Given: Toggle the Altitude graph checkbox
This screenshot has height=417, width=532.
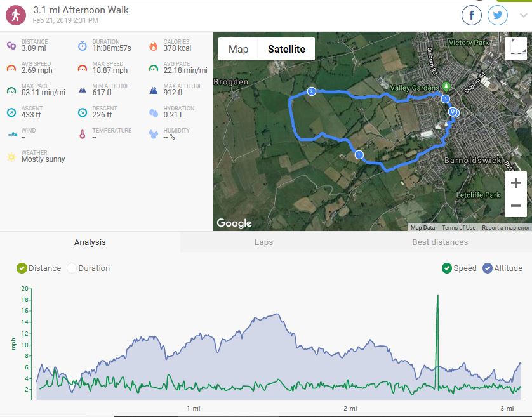Looking at the screenshot, I should 488,268.
